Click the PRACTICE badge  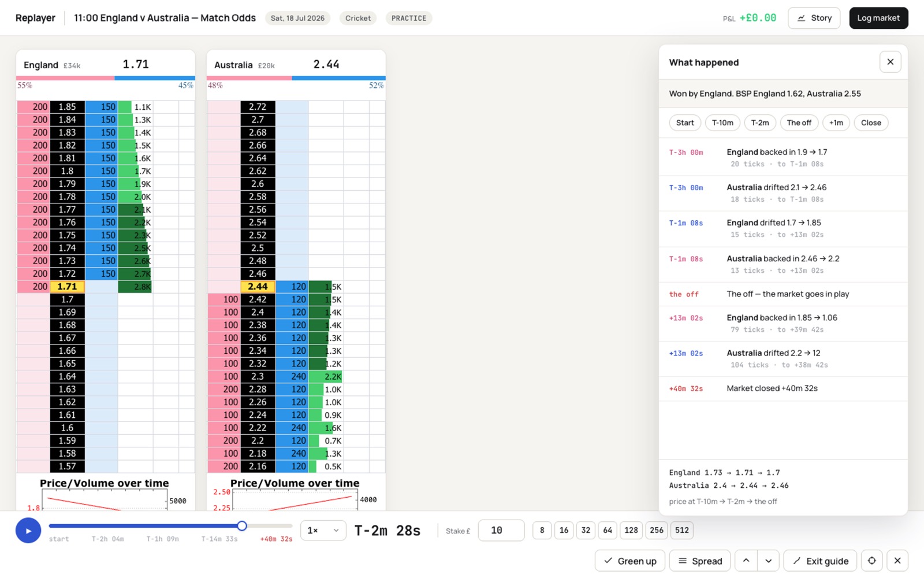click(x=409, y=18)
